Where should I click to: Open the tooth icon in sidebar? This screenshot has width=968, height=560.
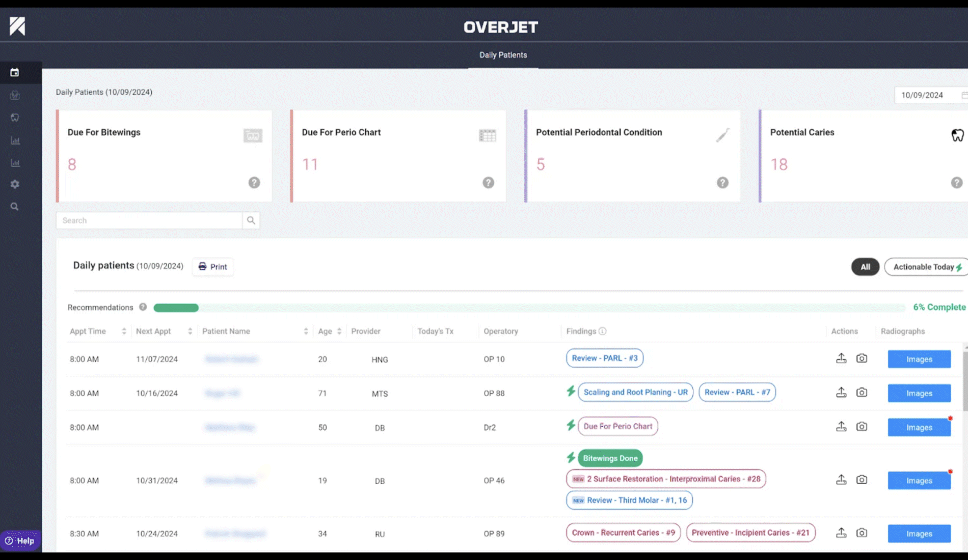pyautogui.click(x=15, y=118)
